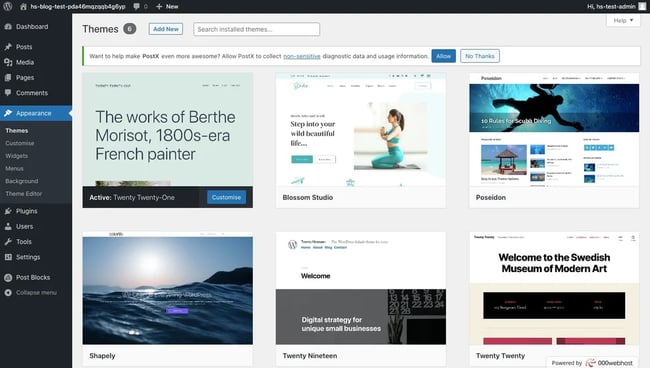Open the Widgets submenu entry
650x368 pixels.
tap(17, 156)
